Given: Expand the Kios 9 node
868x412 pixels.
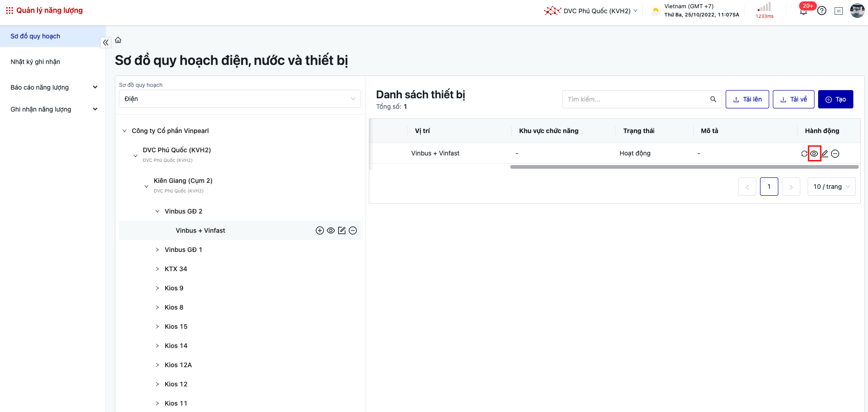Looking at the screenshot, I should [157, 288].
